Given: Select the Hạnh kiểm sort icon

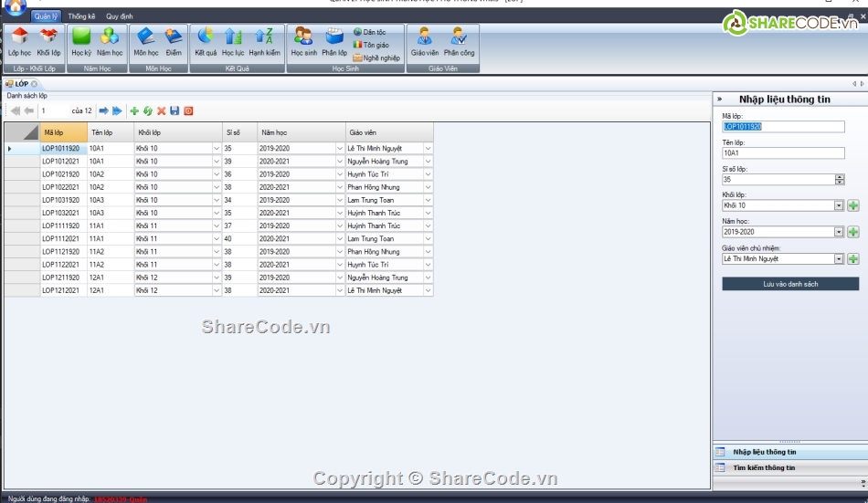Looking at the screenshot, I should coord(264,42).
